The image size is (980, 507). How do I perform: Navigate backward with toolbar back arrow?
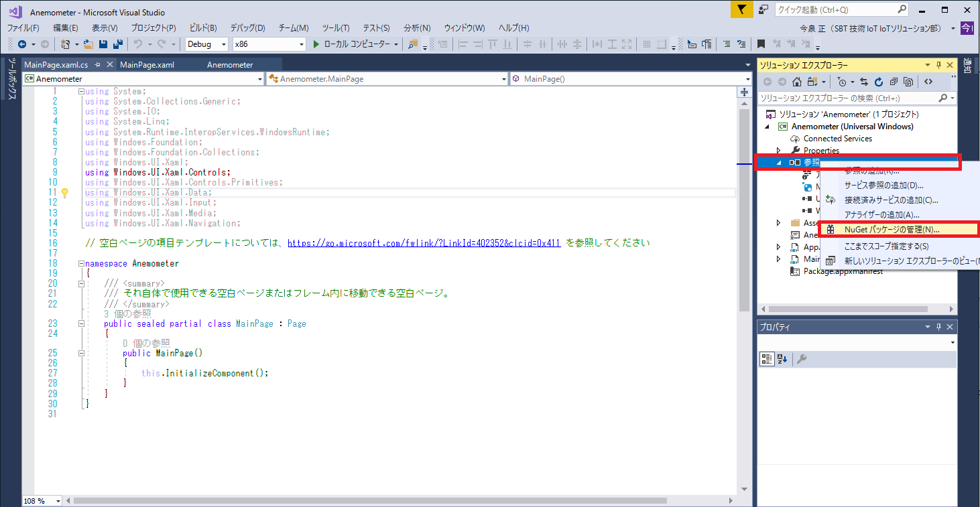[22, 44]
